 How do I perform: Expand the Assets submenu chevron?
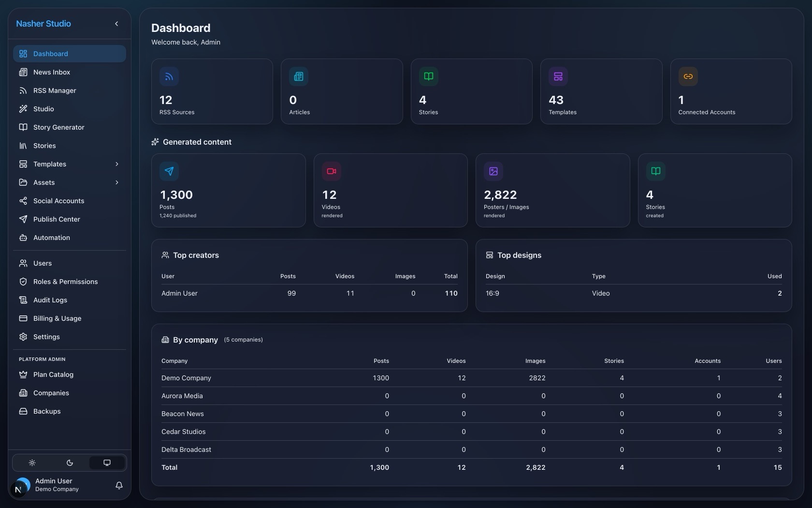tap(116, 182)
